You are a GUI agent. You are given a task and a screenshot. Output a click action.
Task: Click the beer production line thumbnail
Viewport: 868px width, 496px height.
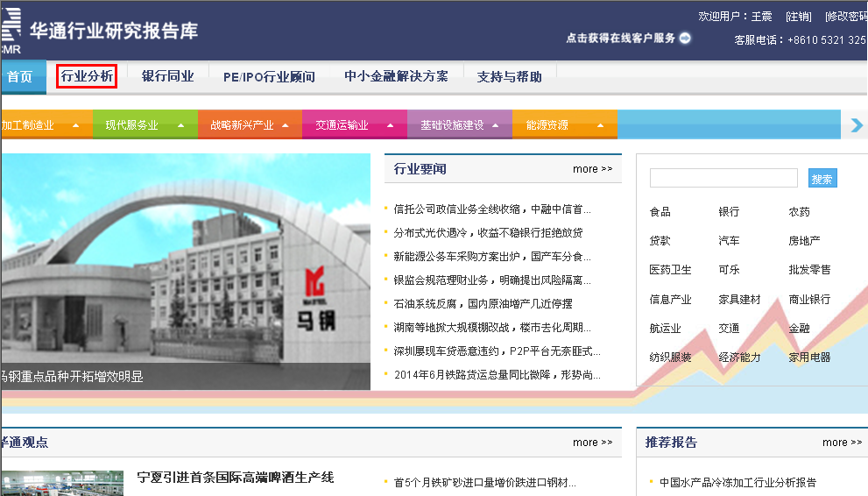click(x=61, y=483)
